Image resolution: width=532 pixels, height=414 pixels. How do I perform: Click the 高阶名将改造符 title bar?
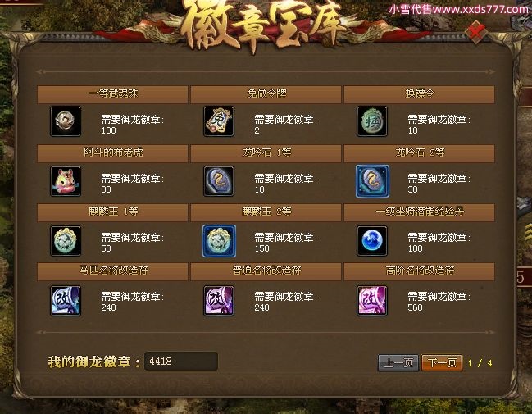[x=420, y=271]
